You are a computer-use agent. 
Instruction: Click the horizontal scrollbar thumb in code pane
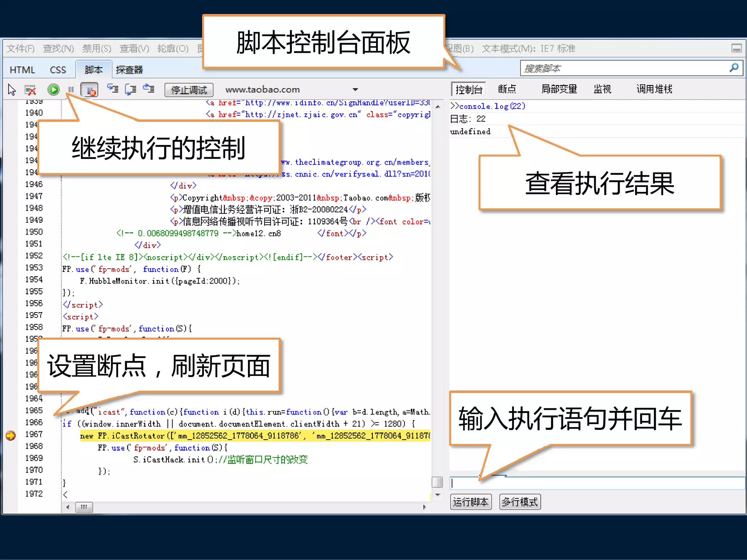tap(84, 507)
